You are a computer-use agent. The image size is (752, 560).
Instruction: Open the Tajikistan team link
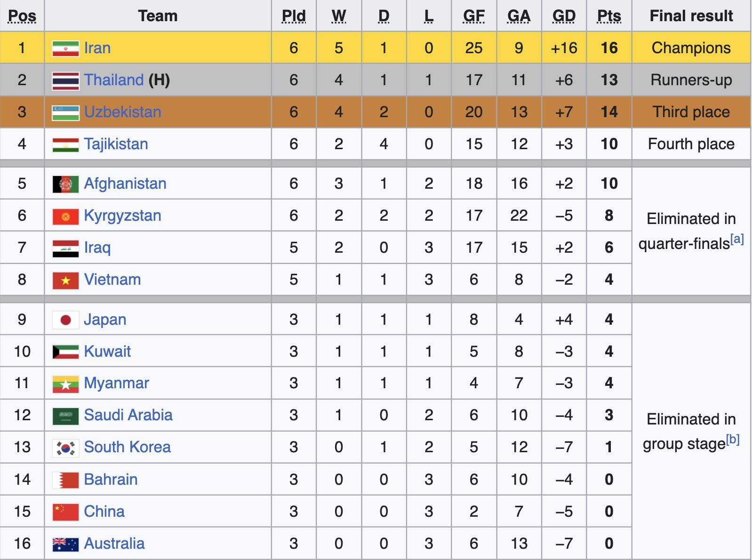116,144
